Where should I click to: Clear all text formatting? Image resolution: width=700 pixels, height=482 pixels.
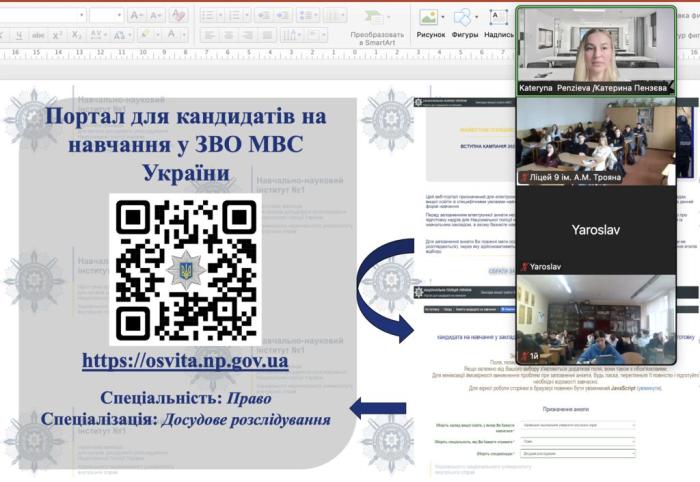[x=178, y=15]
